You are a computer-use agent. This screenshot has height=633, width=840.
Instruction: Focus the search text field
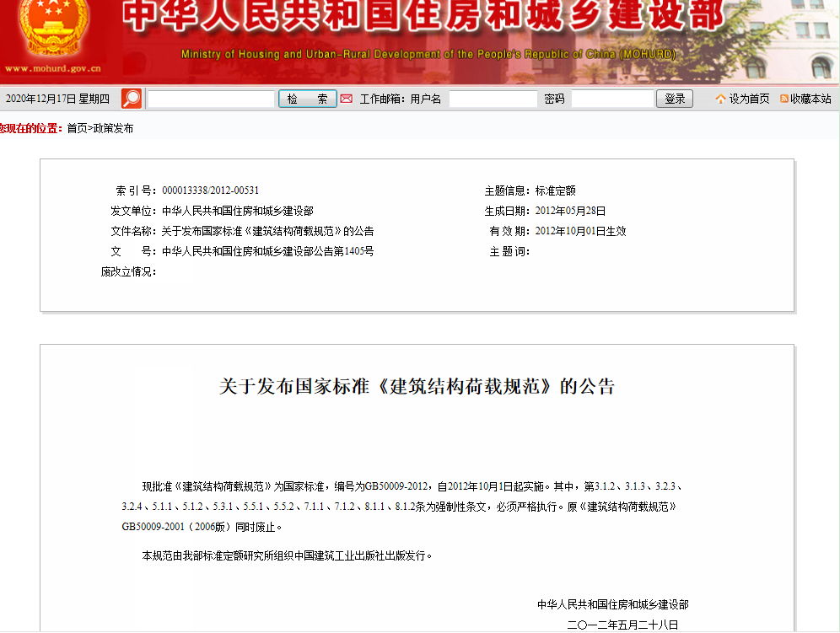click(211, 99)
